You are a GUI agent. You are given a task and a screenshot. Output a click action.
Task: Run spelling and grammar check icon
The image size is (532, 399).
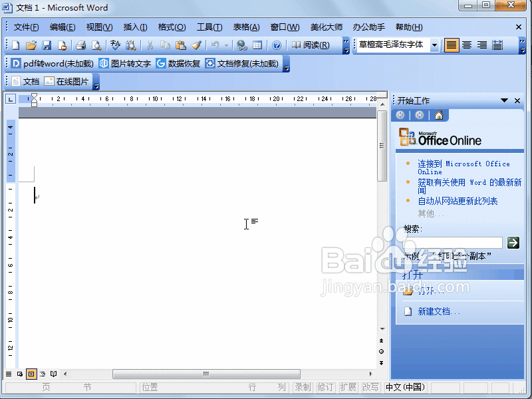115,45
